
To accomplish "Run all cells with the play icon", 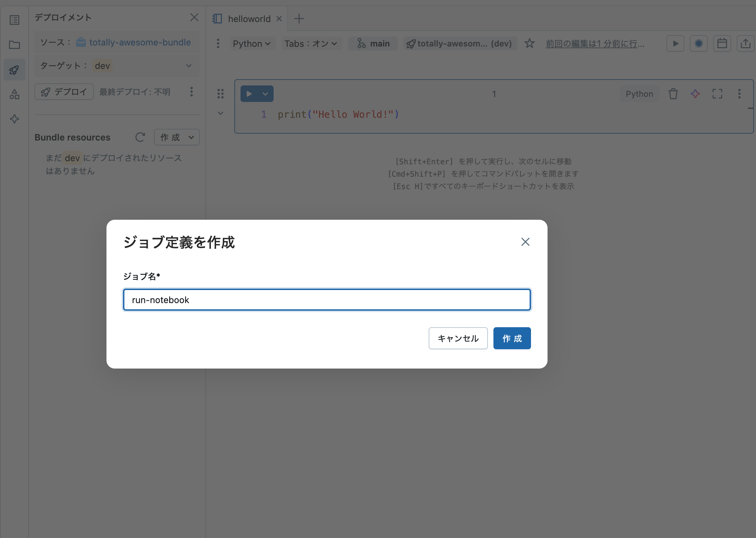I will (x=675, y=43).
